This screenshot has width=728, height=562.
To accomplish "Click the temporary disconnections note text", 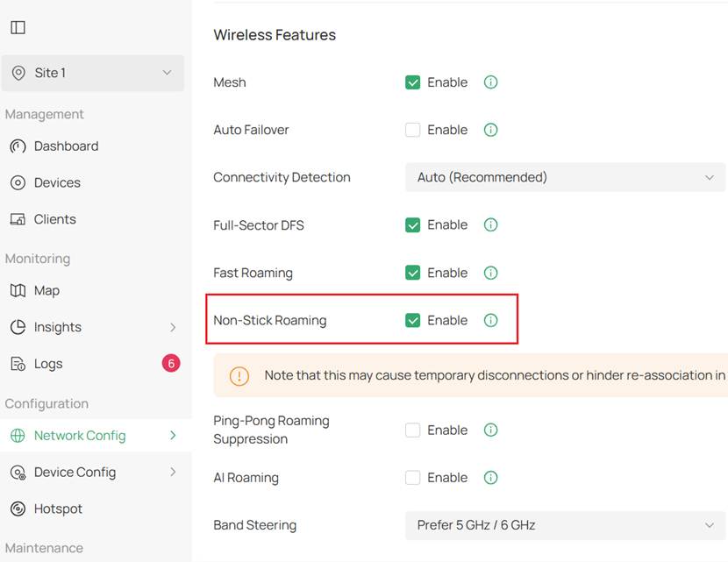I will 495,375.
